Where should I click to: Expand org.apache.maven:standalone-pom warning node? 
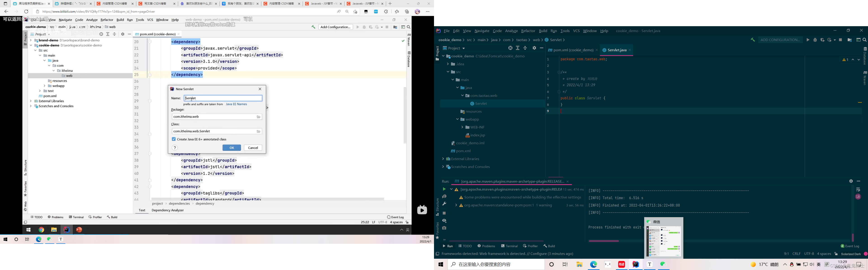click(456, 205)
